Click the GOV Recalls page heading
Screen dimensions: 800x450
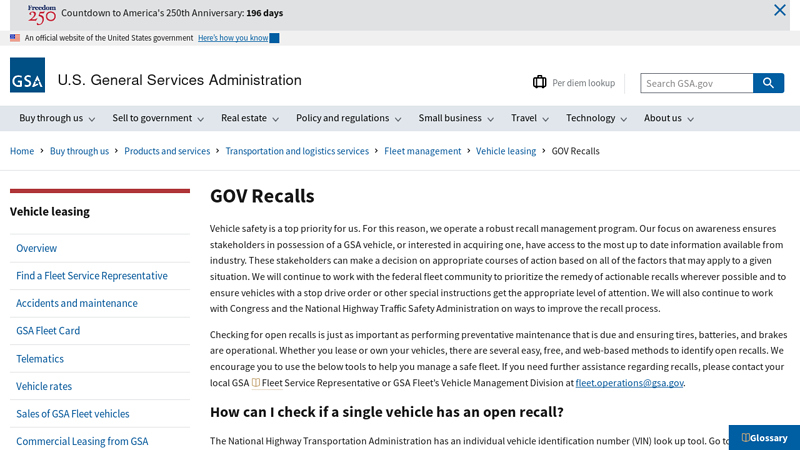coord(262,196)
